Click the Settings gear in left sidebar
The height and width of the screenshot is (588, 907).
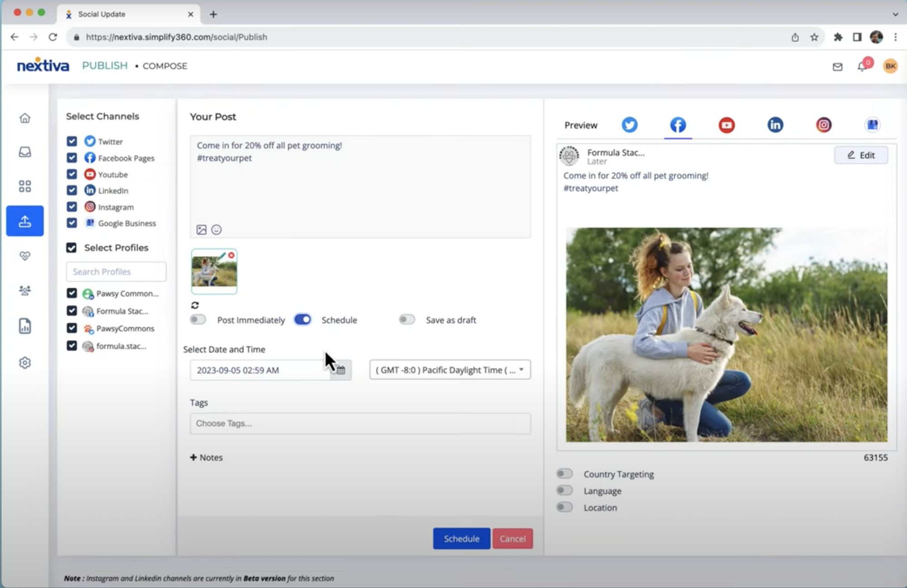25,363
